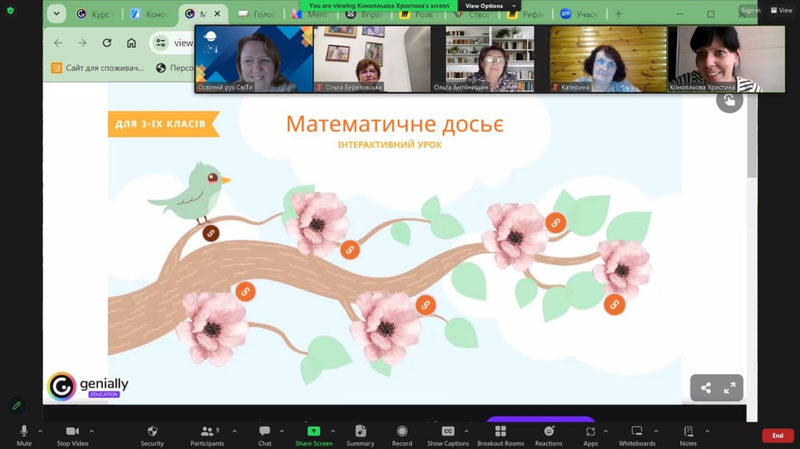Click orange link button beside top-left flower
Image resolution: width=800 pixels, height=449 pixels.
pos(349,250)
